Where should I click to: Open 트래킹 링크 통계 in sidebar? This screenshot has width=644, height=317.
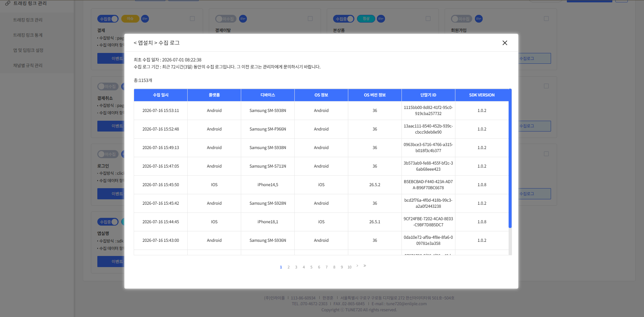click(x=28, y=35)
